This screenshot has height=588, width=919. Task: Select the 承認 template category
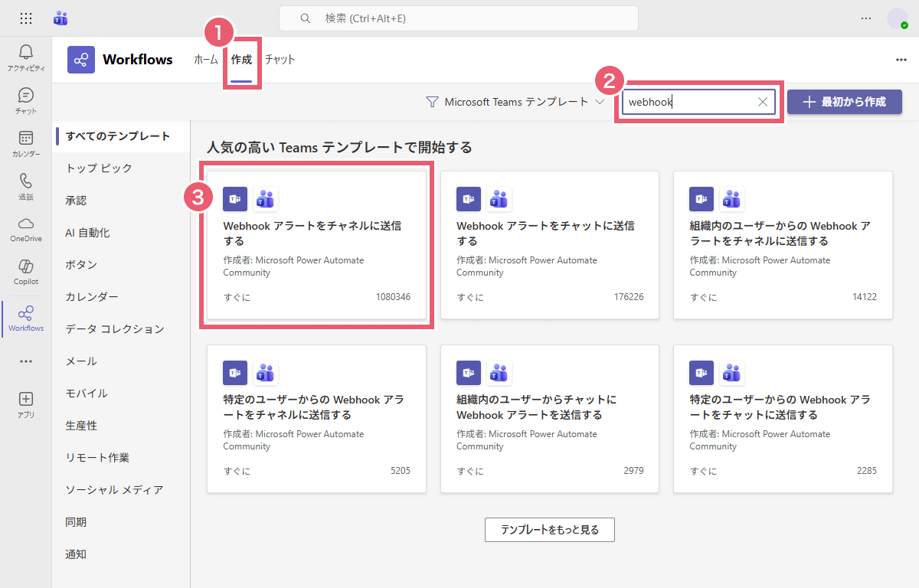coord(77,201)
